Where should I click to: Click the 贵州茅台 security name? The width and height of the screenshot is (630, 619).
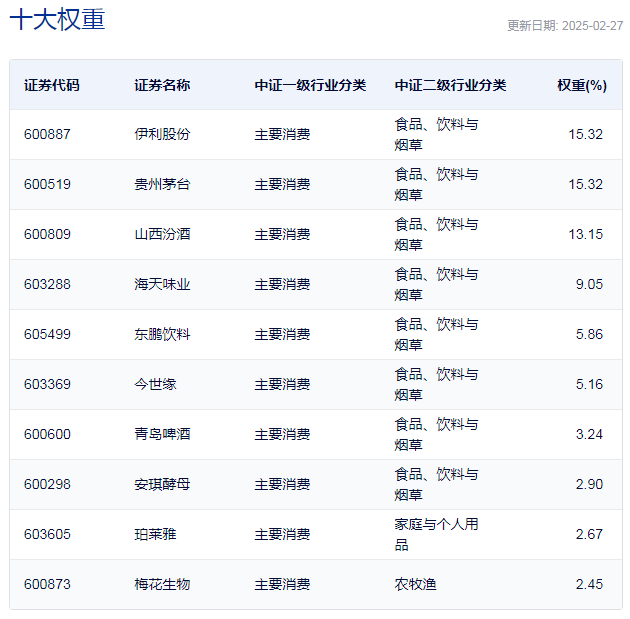pyautogui.click(x=162, y=184)
